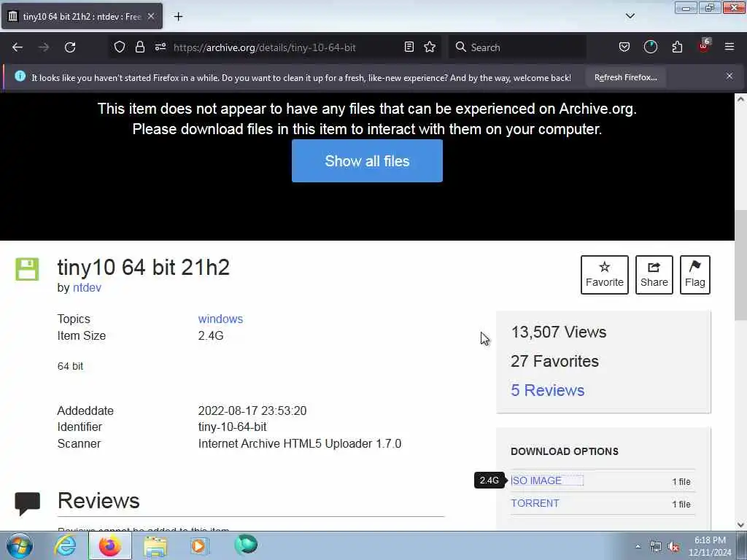Download the ISO IMAGE option
This screenshot has width=747, height=560.
tap(536, 481)
